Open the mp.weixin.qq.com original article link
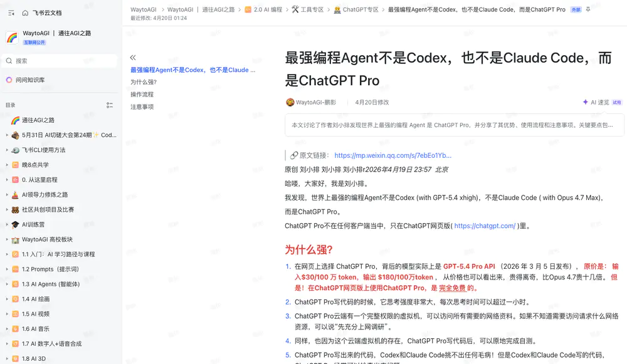Image resolution: width=627 pixels, height=364 pixels. 393,155
